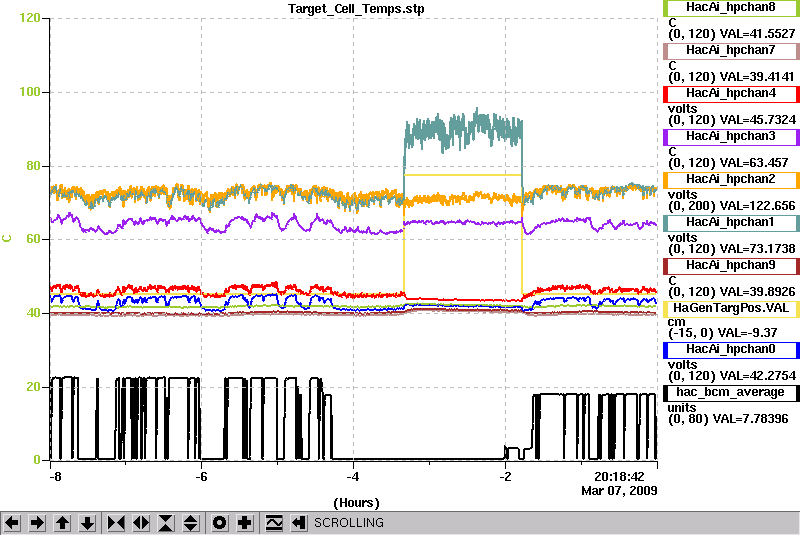Select the black hac_bcm_average legend
This screenshot has height=535, width=800.
pos(731,393)
